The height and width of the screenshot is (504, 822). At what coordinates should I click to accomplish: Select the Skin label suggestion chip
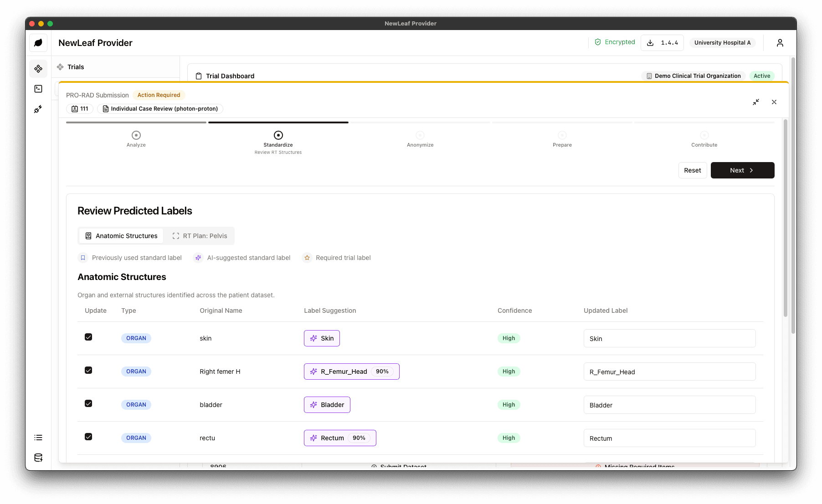pos(322,338)
